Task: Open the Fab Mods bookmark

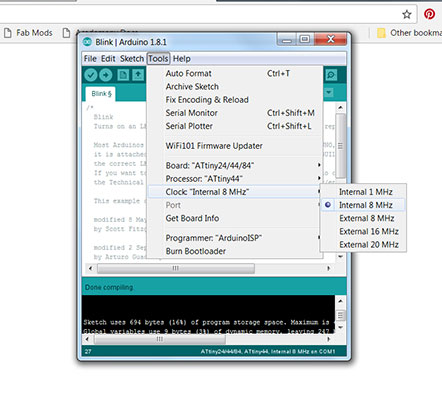Action: [28, 33]
